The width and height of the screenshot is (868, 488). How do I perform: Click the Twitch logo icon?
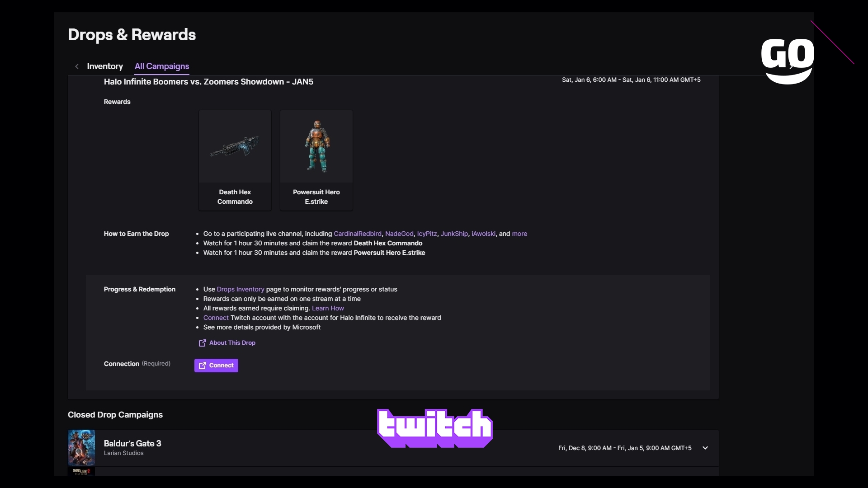tap(434, 428)
